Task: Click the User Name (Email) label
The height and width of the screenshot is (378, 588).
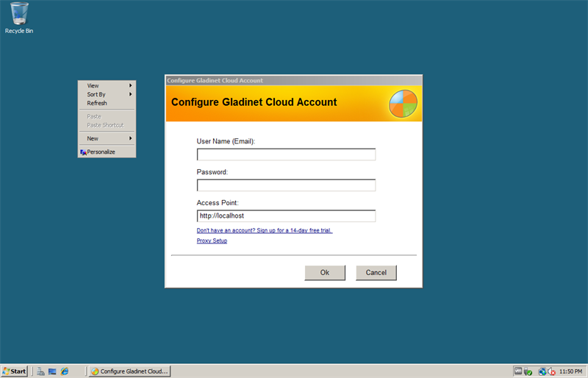Action: [226, 141]
